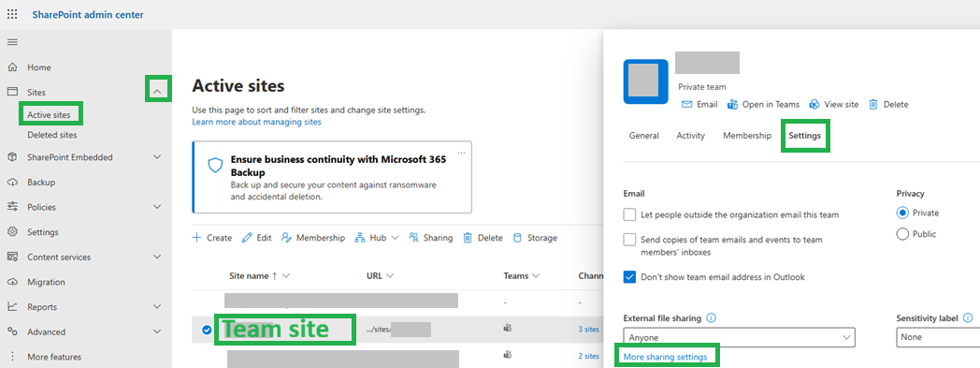Viewport: 980px width, 368px height.
Task: Click SharePoint admin center title
Action: (x=88, y=14)
